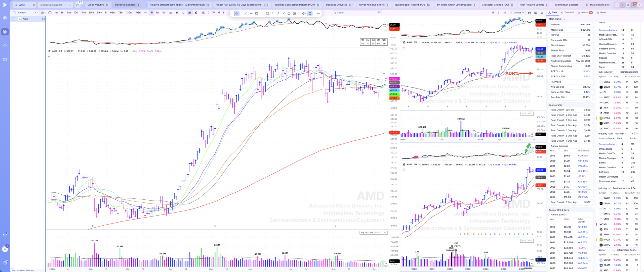
Task: Open the Semiconductors industry link
Action: pyautogui.click(x=608, y=30)
